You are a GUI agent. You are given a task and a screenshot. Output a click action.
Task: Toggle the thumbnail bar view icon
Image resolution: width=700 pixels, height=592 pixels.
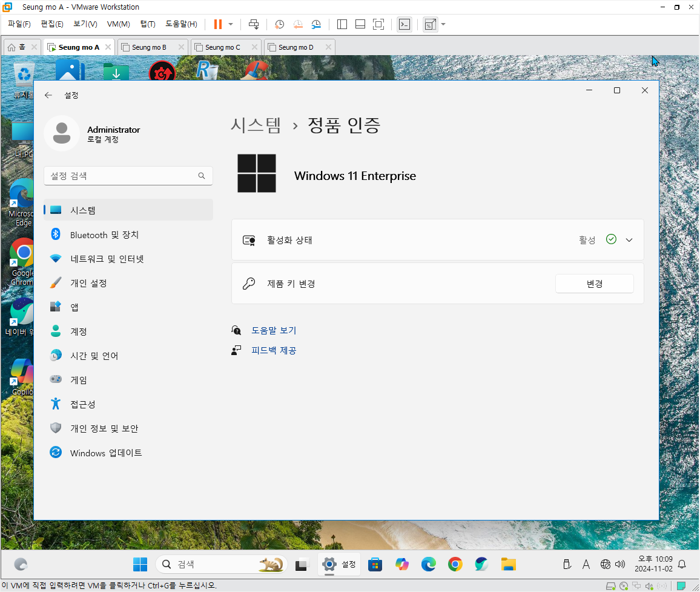(x=360, y=24)
